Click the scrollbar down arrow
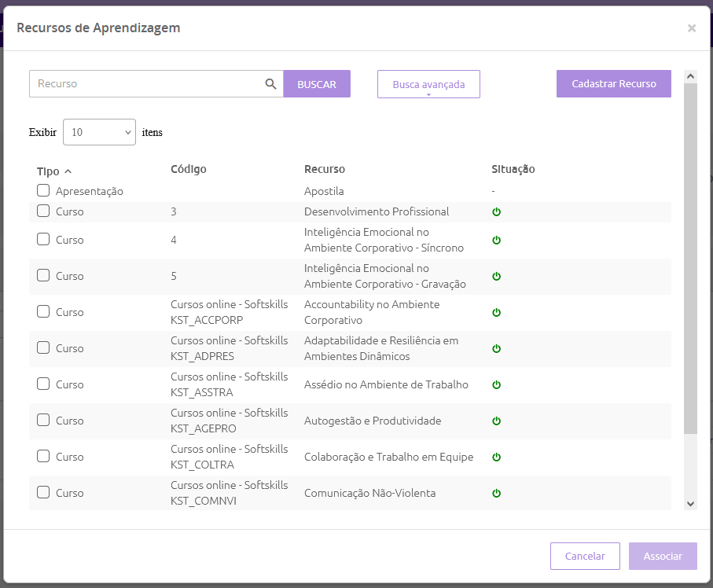The image size is (713, 588). (x=690, y=503)
